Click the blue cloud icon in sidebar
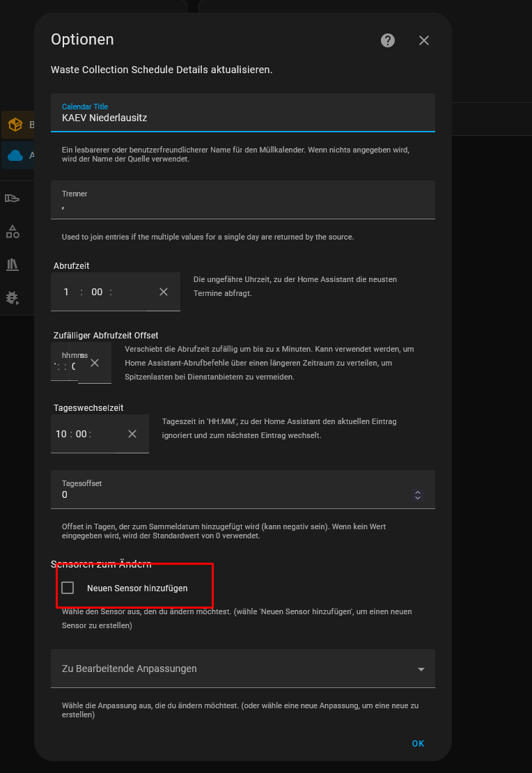This screenshot has width=532, height=773. click(x=15, y=156)
